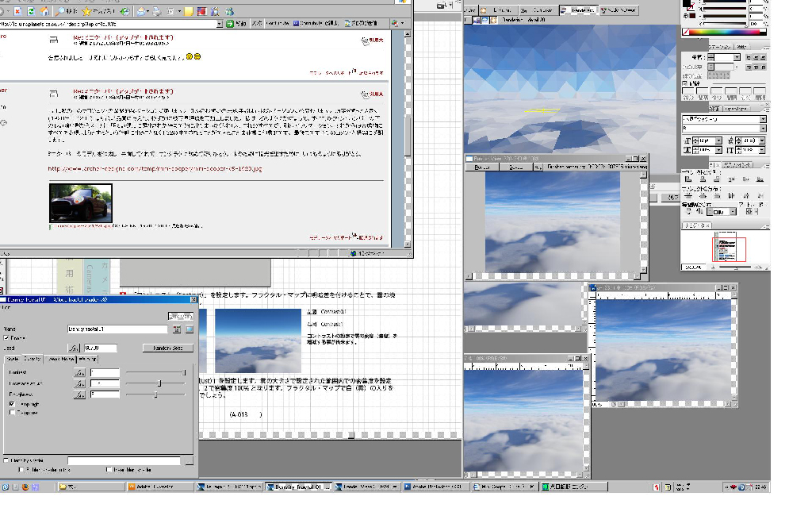812x508 pixels.
Task: Click the browser Mail envelope icon
Action: (141, 11)
